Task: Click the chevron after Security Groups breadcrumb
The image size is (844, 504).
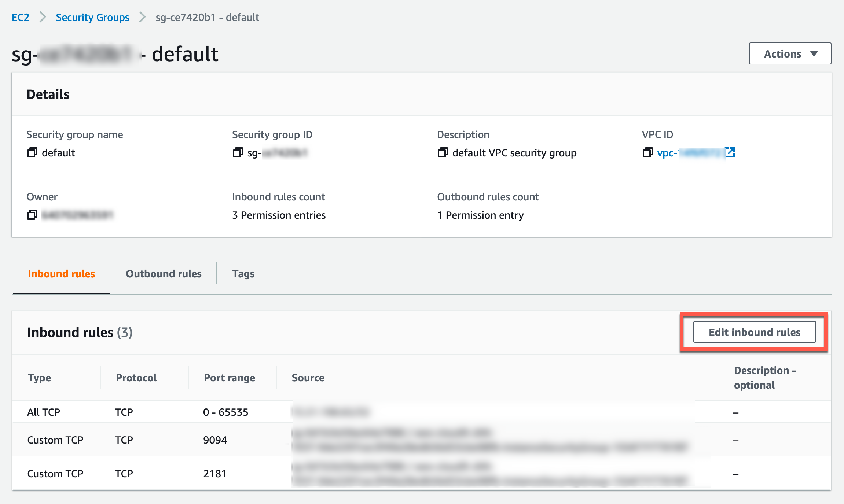Action: tap(142, 17)
